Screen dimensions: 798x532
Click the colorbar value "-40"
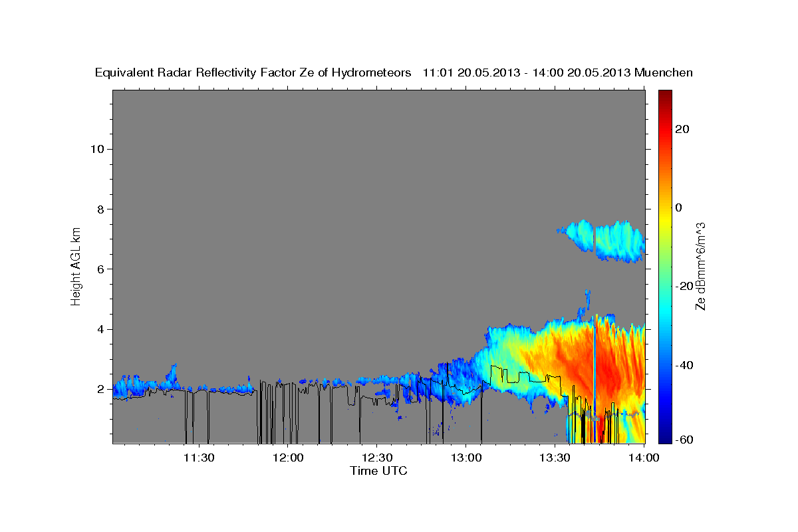tap(684, 365)
